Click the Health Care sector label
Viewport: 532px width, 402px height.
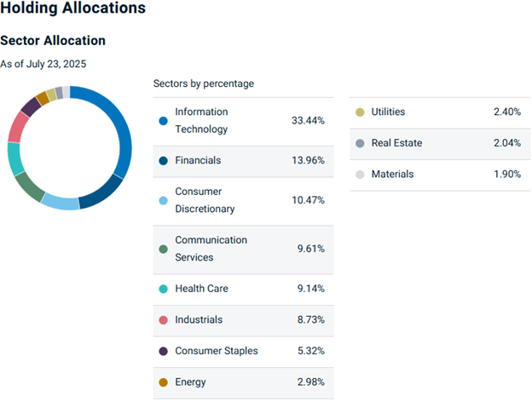click(202, 289)
